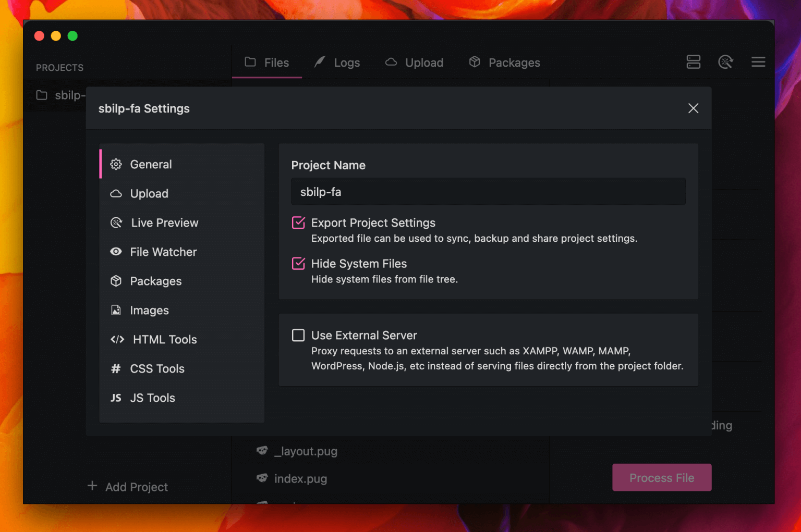Viewport: 801px width, 532px height.
Task: Click the CSS Tools hash icon
Action: (116, 368)
